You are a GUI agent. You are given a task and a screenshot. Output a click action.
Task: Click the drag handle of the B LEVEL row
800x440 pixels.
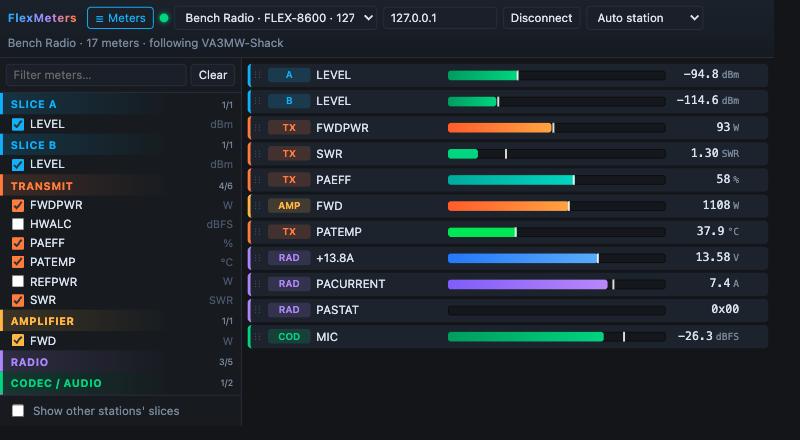click(x=258, y=101)
